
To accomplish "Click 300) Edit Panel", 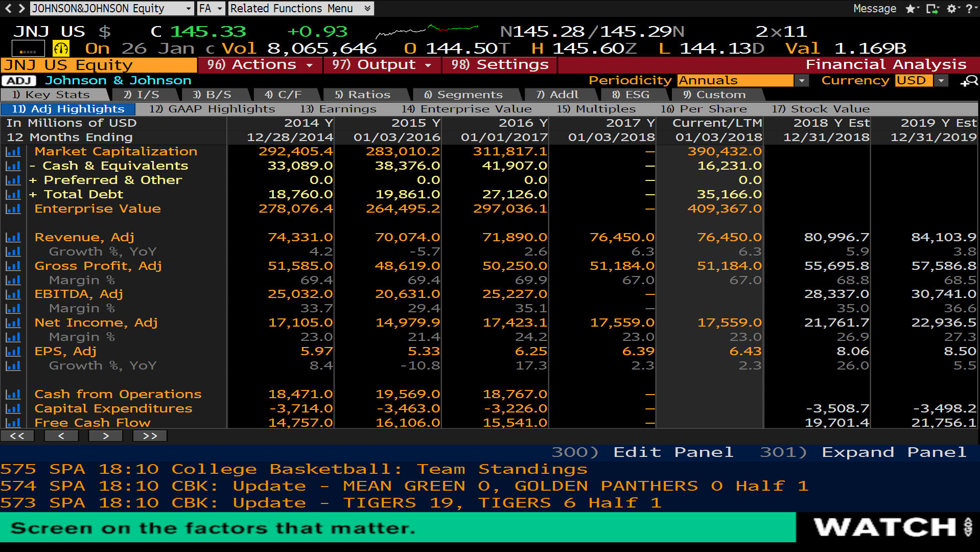I will point(643,453).
